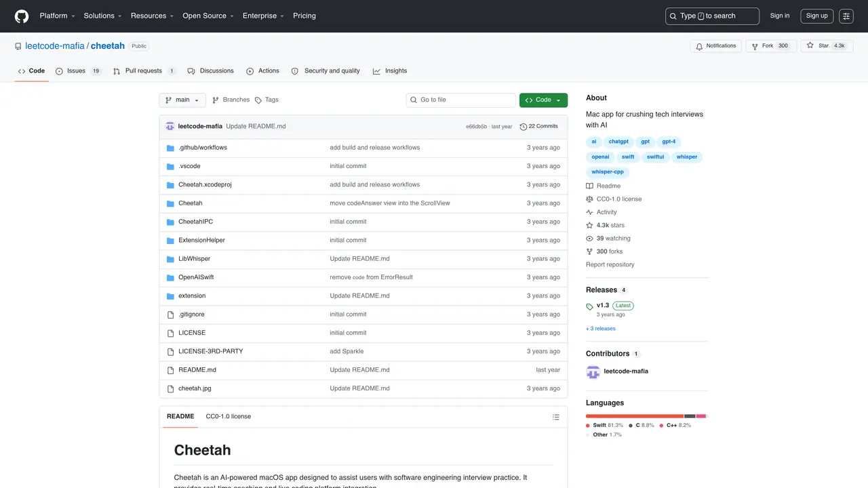
Task: Click the C gray segment in language bar
Action: pos(690,416)
